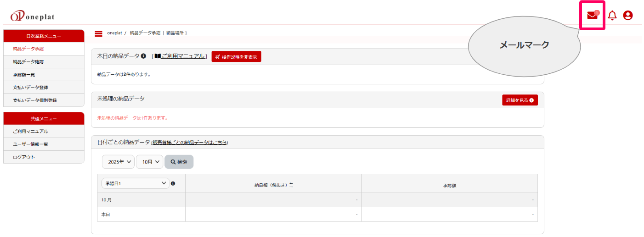Open the 承認日1 dropdown
The image size is (644, 237).
pos(136,183)
